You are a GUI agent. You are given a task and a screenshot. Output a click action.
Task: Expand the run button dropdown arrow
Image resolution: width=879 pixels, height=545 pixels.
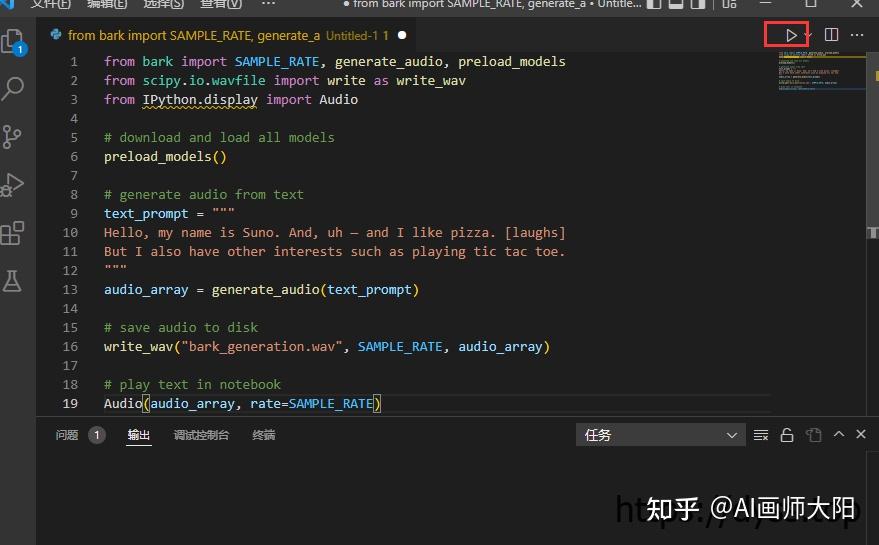coord(807,36)
